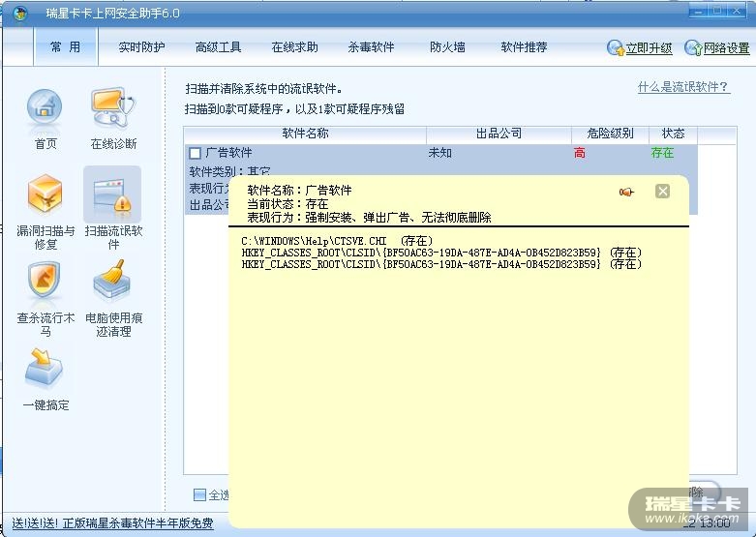
Task: Click the 表现行为：强制安装 behavior line
Action: click(x=370, y=218)
